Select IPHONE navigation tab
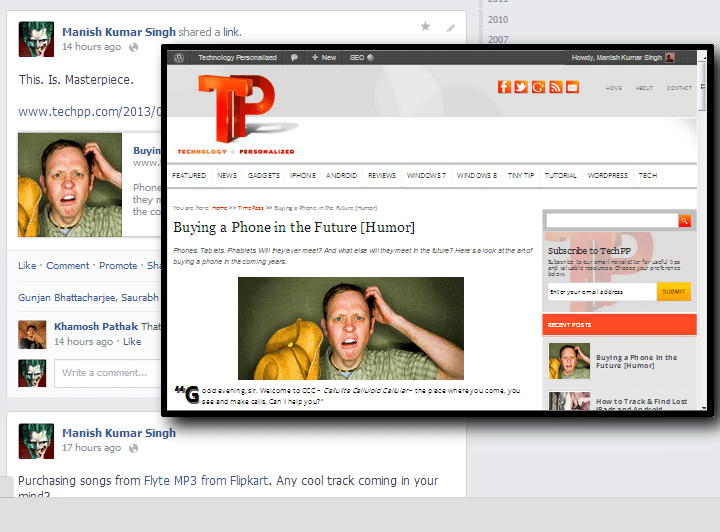720x532 pixels. 303,175
